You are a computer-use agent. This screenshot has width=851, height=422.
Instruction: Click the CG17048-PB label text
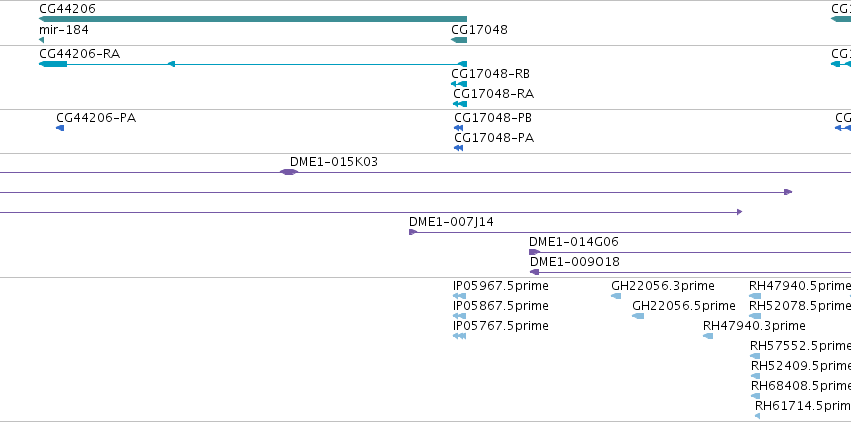click(493, 118)
